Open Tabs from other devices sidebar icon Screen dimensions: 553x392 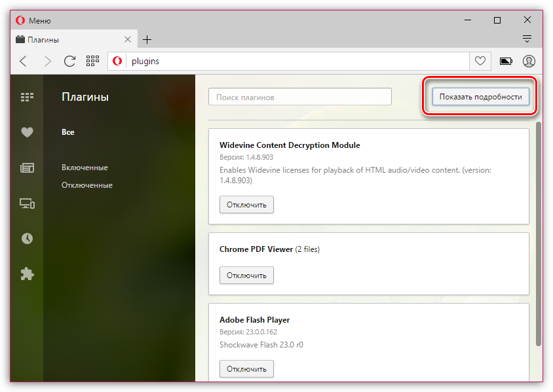click(x=27, y=204)
